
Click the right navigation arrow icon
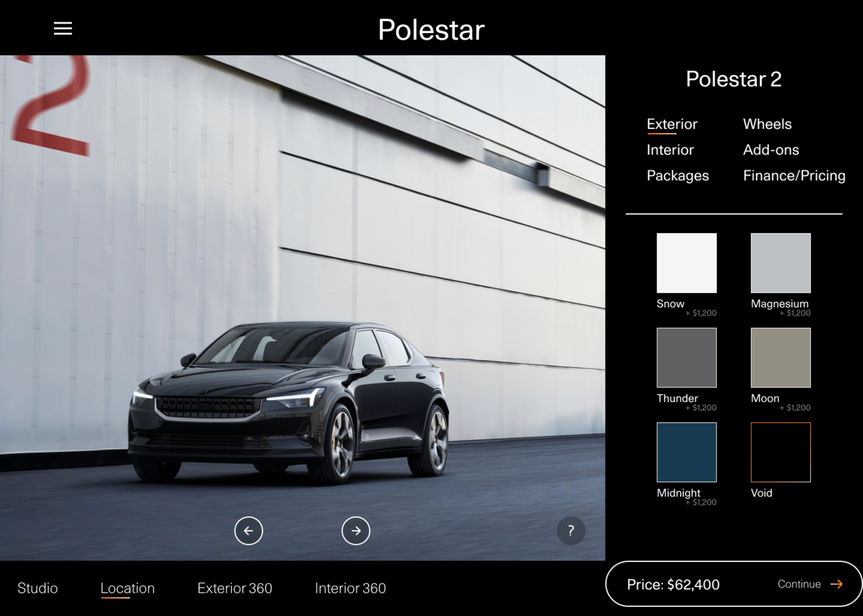click(355, 530)
